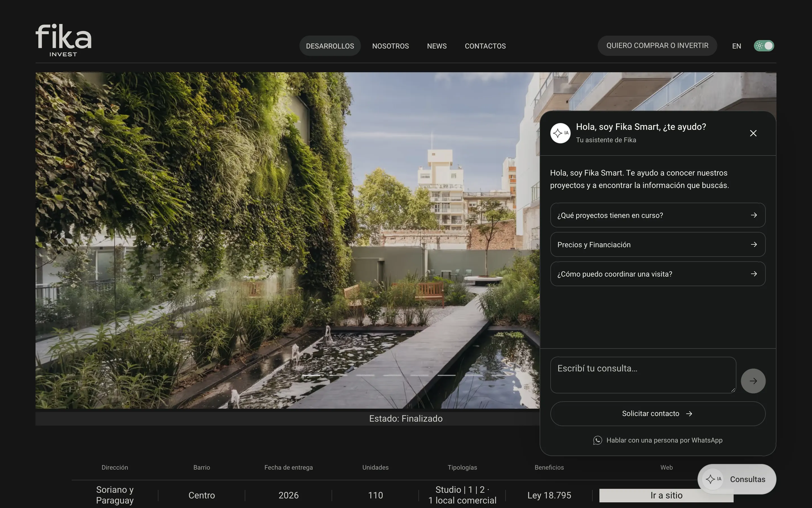Select the highlighted first carousel slide indicator
The image size is (812, 508).
[311, 375]
